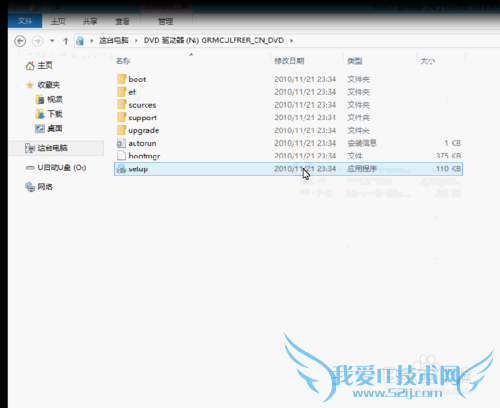Go forward with the forward arrow button
500x408 pixels.
tap(37, 41)
